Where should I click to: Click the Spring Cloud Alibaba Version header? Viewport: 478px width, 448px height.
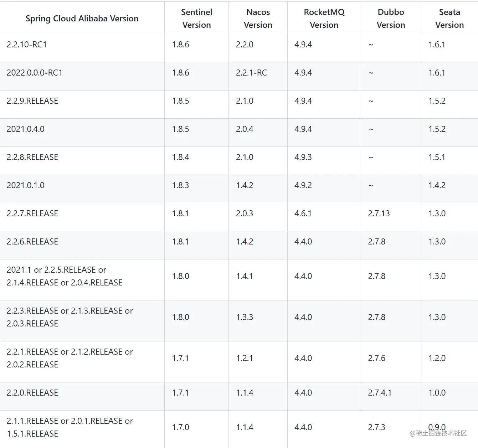(x=82, y=19)
